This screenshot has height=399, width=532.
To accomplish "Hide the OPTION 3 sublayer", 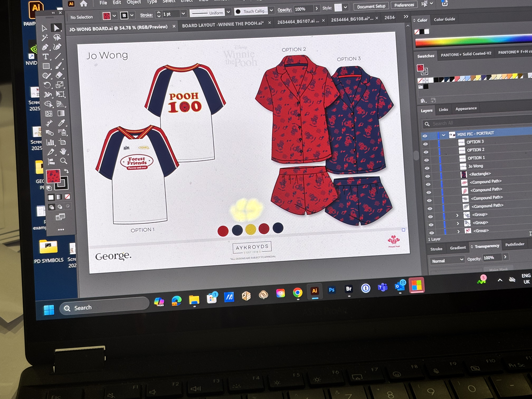I will coord(426,144).
